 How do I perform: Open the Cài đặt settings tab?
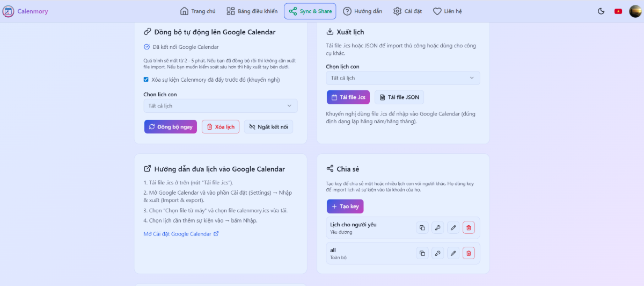pos(407,11)
